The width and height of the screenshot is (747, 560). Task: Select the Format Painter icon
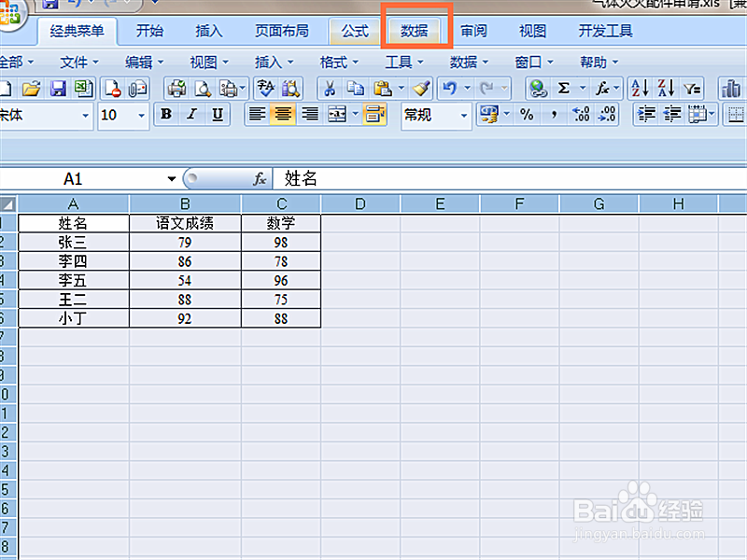coord(422,90)
